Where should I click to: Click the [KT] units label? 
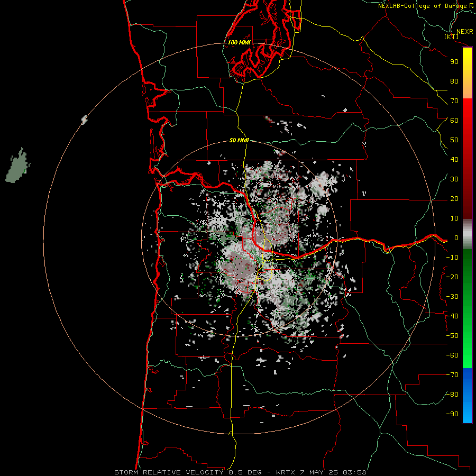(x=452, y=37)
